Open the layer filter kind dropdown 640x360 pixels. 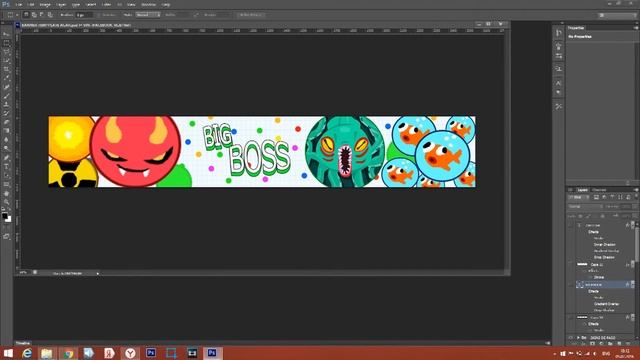(579, 198)
